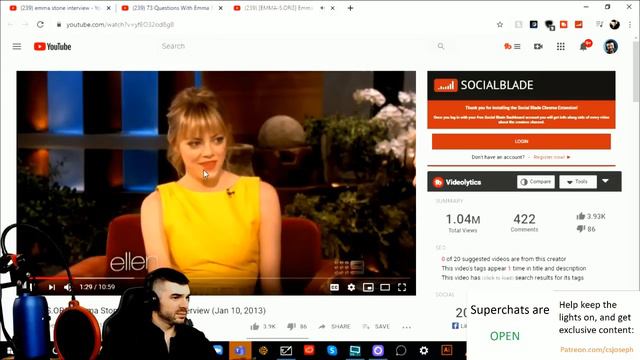The height and width of the screenshot is (360, 640).
Task: Enable miniplayer mode
Action: (x=368, y=287)
